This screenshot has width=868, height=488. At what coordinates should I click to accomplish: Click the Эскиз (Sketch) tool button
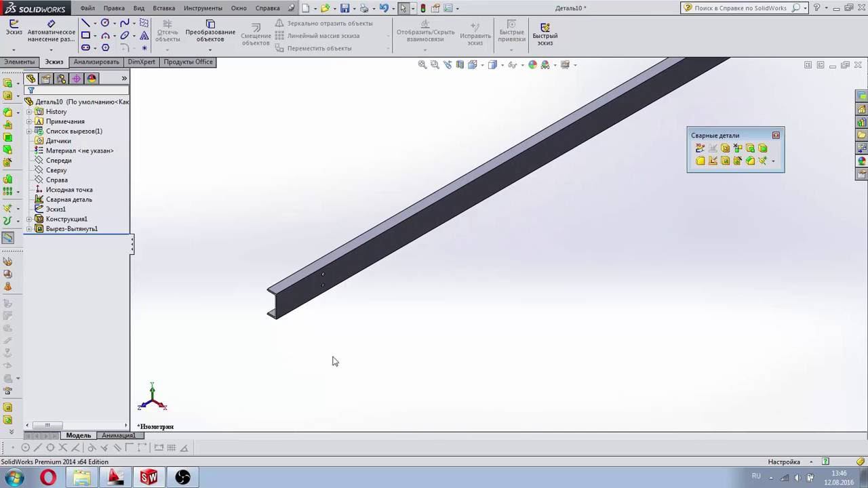(x=14, y=27)
